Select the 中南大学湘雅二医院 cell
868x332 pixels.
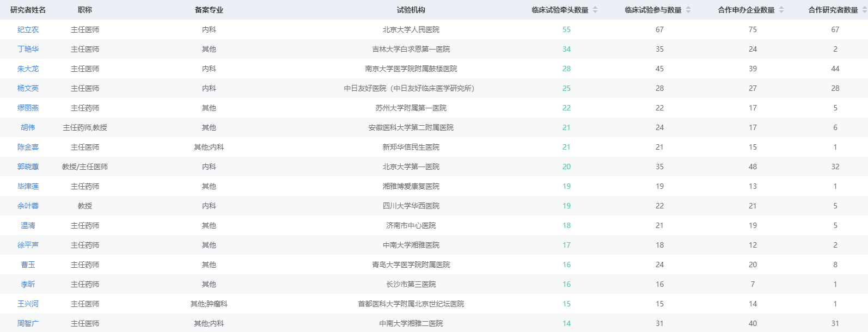[x=411, y=323]
